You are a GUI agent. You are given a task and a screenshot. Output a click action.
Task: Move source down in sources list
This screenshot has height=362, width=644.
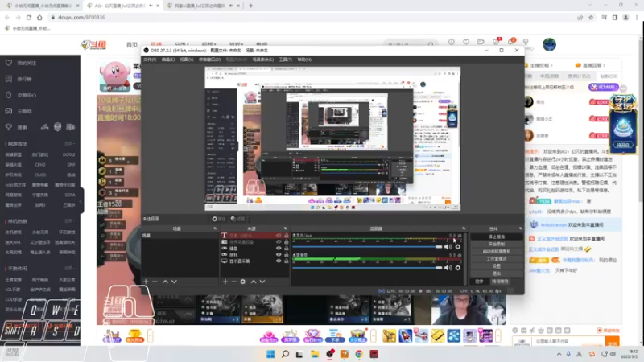(x=262, y=282)
